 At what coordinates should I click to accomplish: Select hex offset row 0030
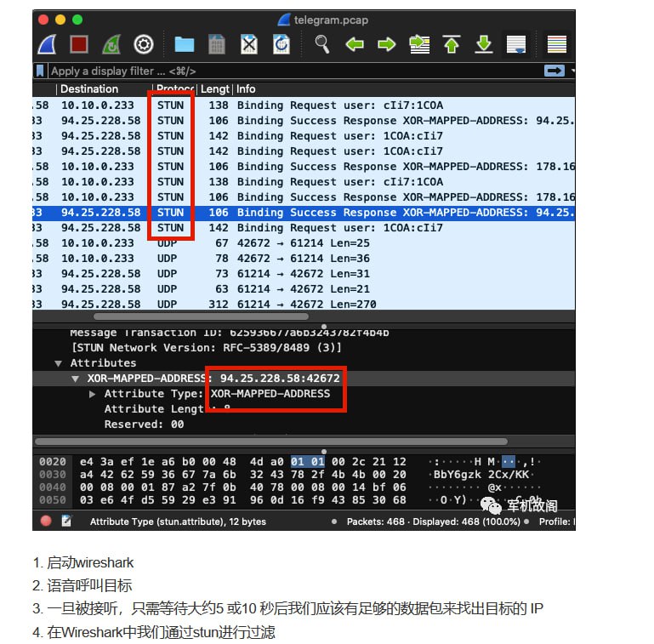[53, 475]
